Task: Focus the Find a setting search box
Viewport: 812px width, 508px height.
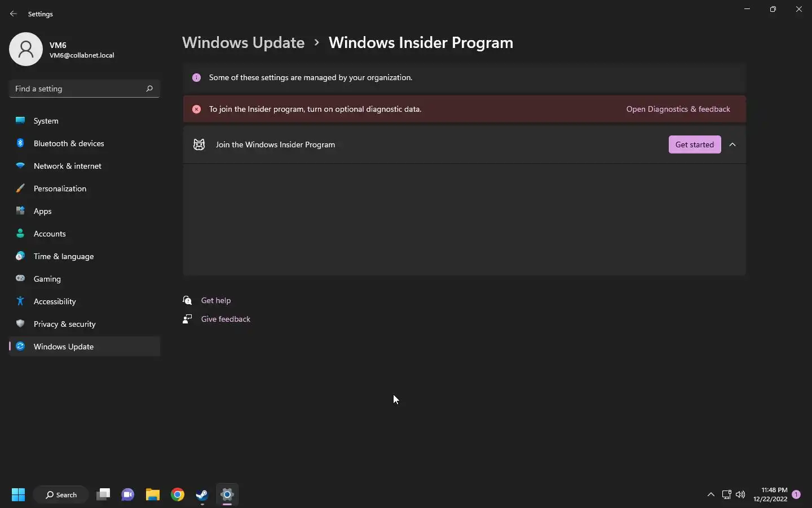Action: 85,89
